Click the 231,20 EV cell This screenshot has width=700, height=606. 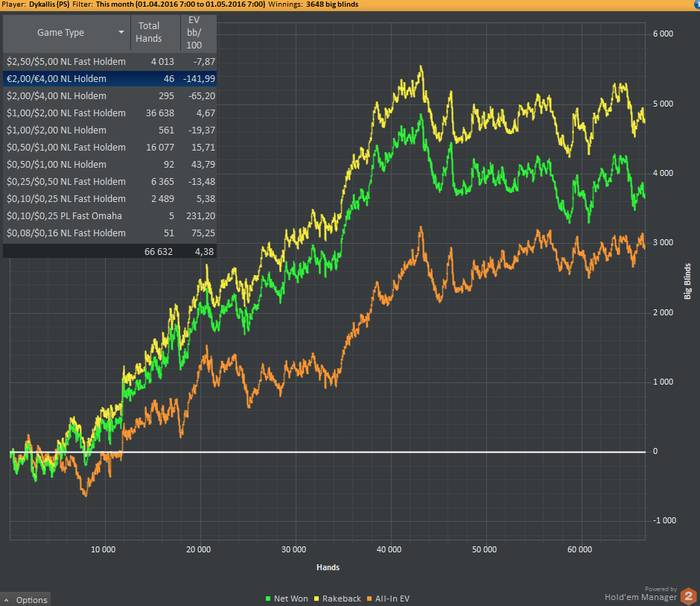click(x=200, y=216)
